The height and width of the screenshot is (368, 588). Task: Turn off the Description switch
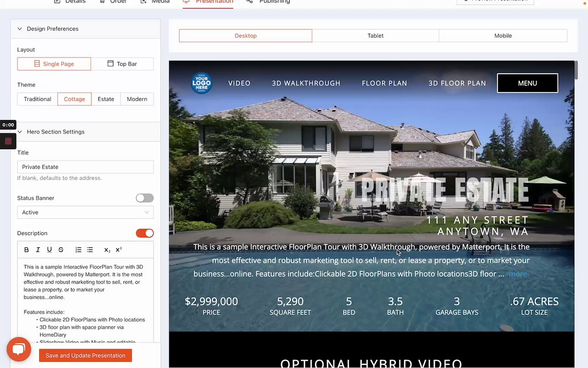tap(145, 233)
